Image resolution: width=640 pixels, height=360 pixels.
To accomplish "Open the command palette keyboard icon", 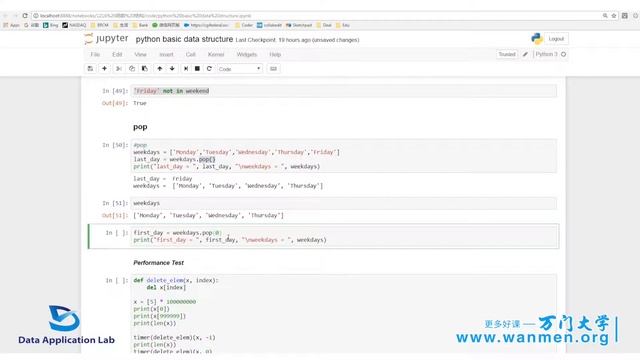I will 273,69.
